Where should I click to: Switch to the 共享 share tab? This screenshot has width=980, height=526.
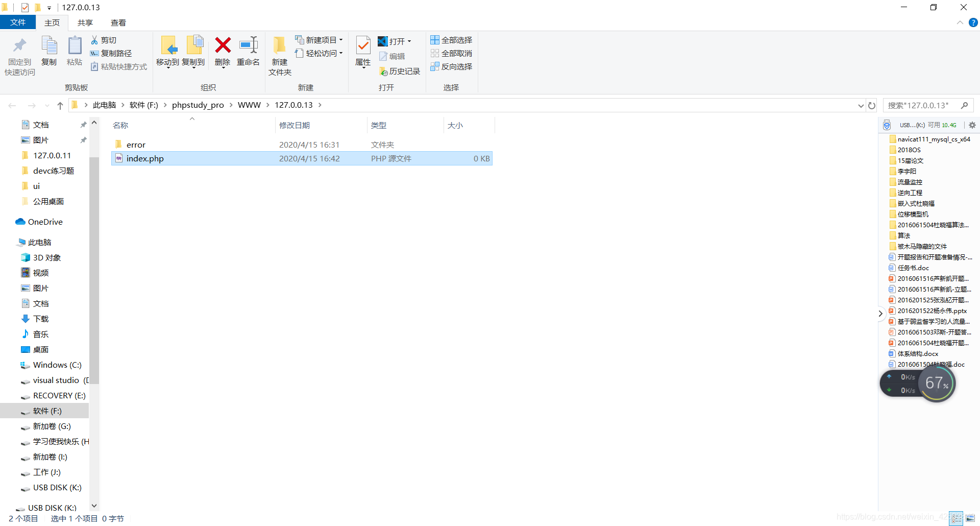(85, 22)
